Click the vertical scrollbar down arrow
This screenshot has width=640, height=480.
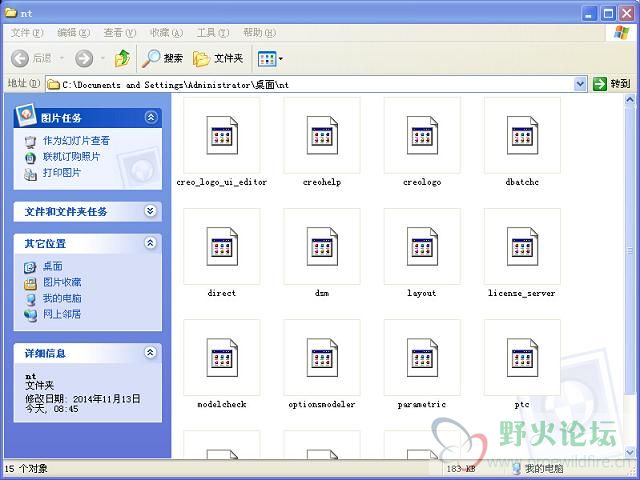[x=630, y=452]
